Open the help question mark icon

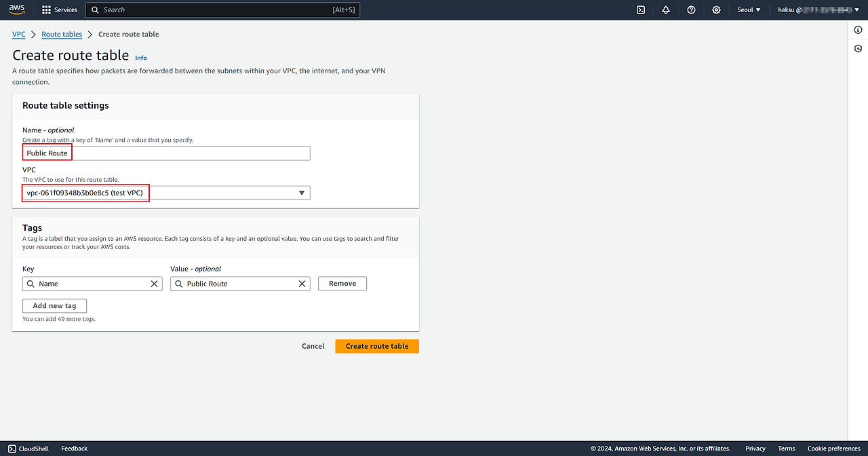tap(691, 10)
